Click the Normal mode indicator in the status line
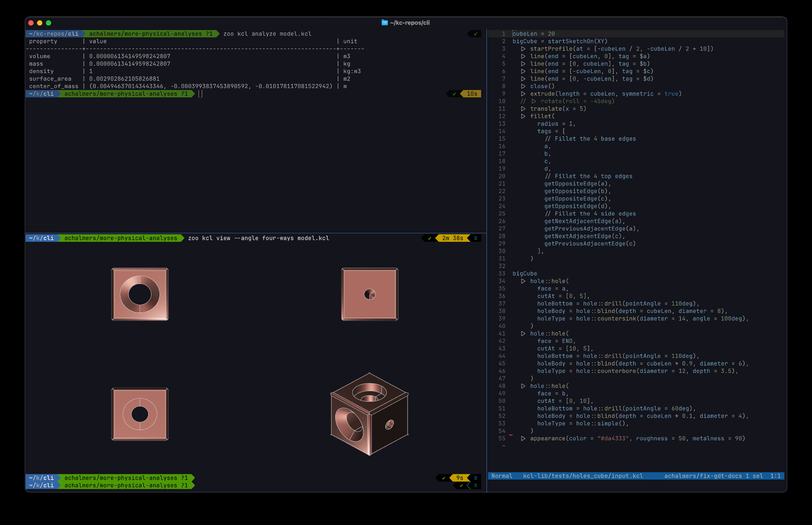This screenshot has height=525, width=812. pyautogui.click(x=502, y=476)
